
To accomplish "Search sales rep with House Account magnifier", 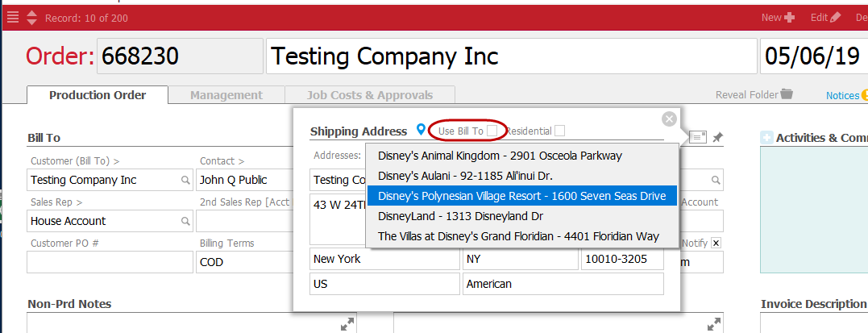I will tap(185, 221).
